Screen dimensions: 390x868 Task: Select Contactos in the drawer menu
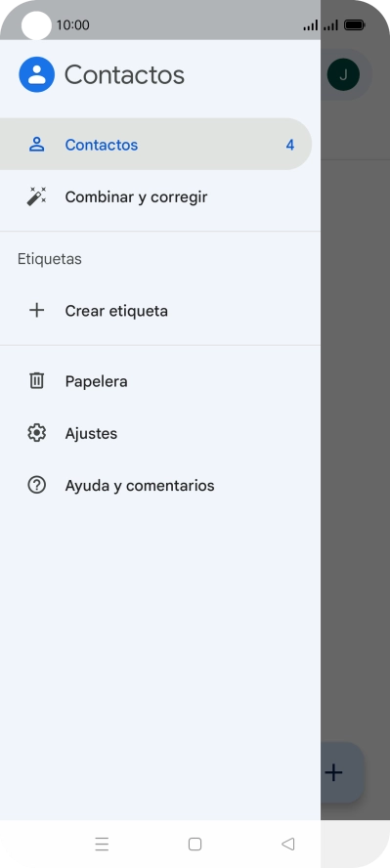(155, 145)
